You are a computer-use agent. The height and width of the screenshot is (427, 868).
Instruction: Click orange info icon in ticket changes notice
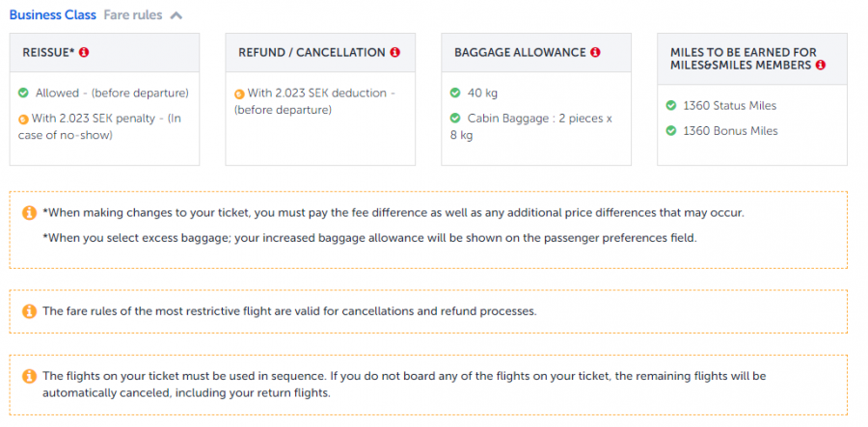coord(29,213)
